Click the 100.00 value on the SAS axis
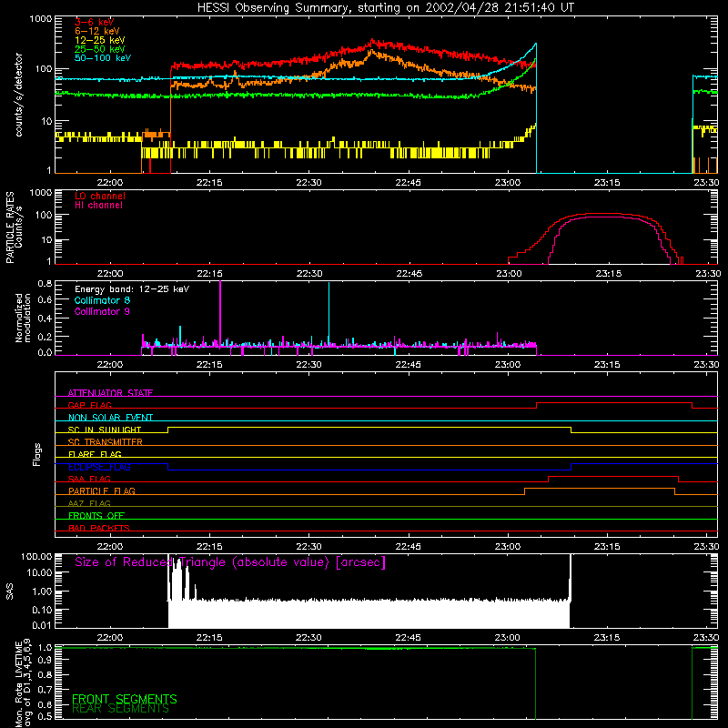This screenshot has width=728, height=728. click(36, 556)
